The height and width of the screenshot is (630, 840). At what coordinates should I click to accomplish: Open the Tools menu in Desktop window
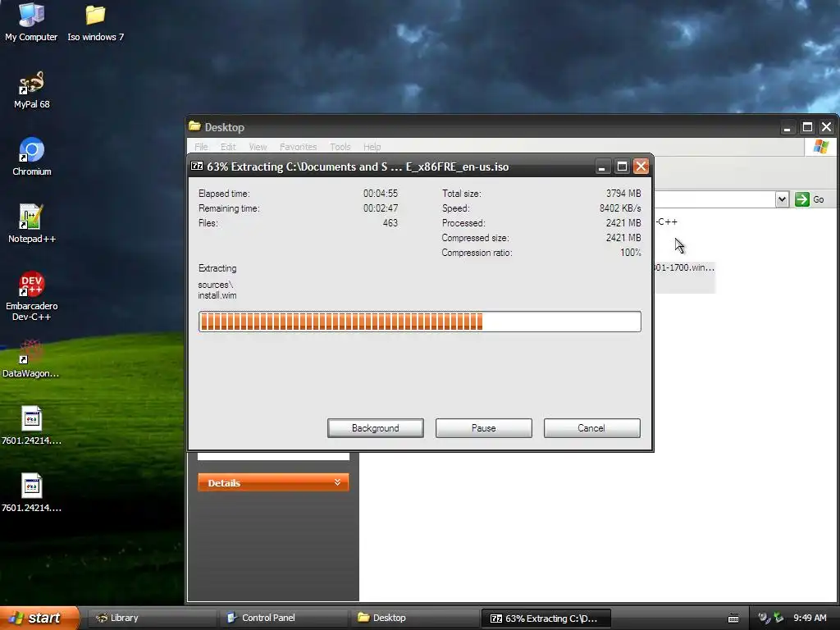[x=340, y=147]
